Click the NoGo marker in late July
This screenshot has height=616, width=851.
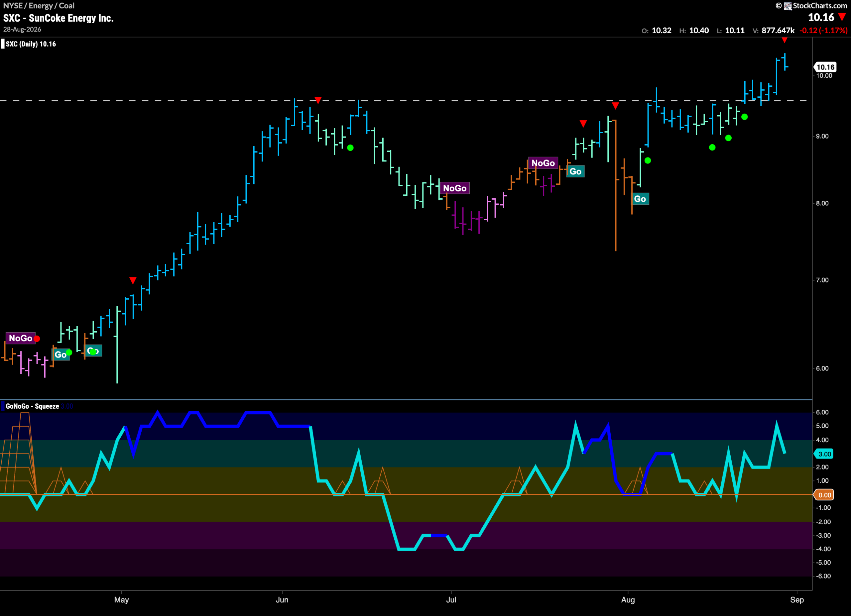coord(543,163)
